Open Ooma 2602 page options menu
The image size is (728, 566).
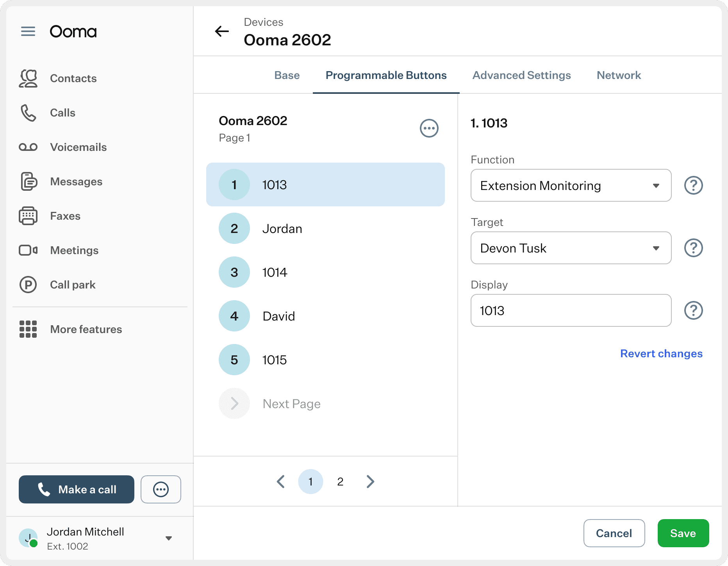tap(429, 128)
